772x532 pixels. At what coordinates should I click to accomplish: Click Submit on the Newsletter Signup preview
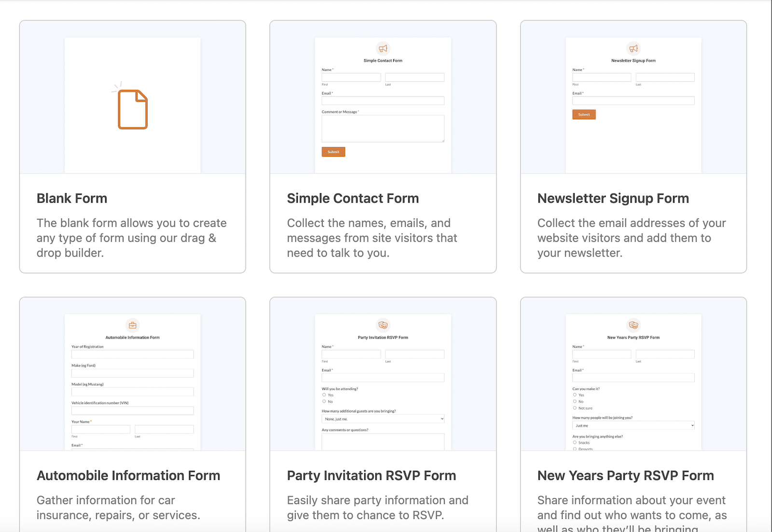584,114
